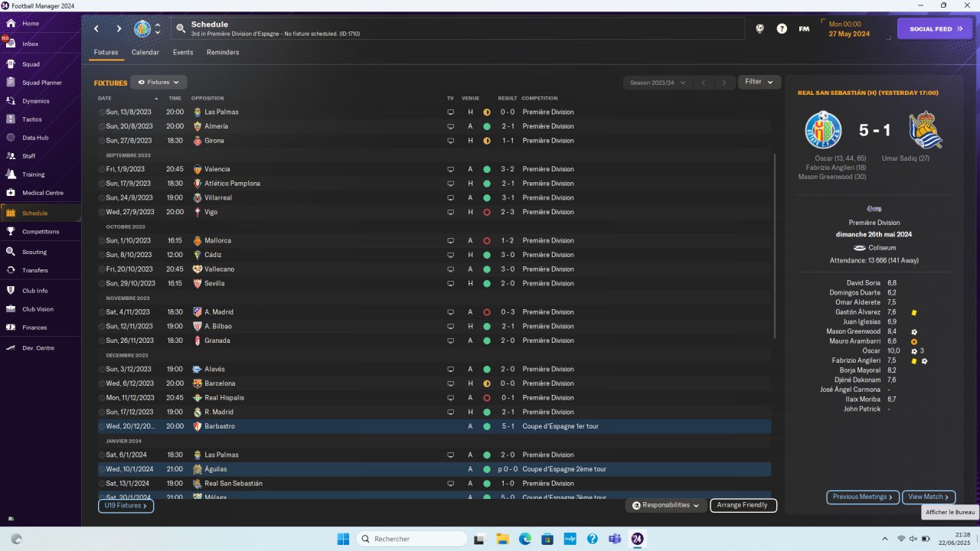Click the icon left of the help button
The width and height of the screenshot is (980, 551).
[759, 29]
